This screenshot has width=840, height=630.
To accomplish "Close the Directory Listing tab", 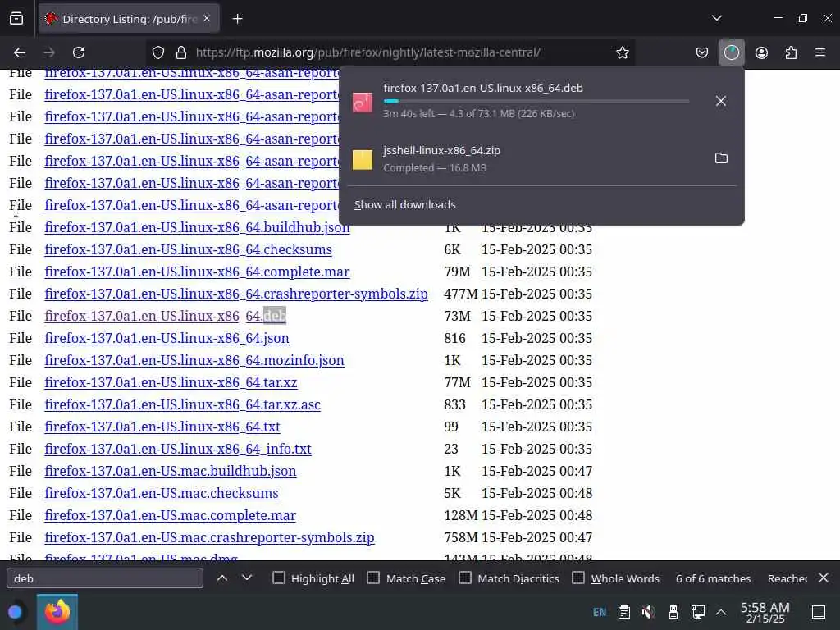I will [207, 19].
